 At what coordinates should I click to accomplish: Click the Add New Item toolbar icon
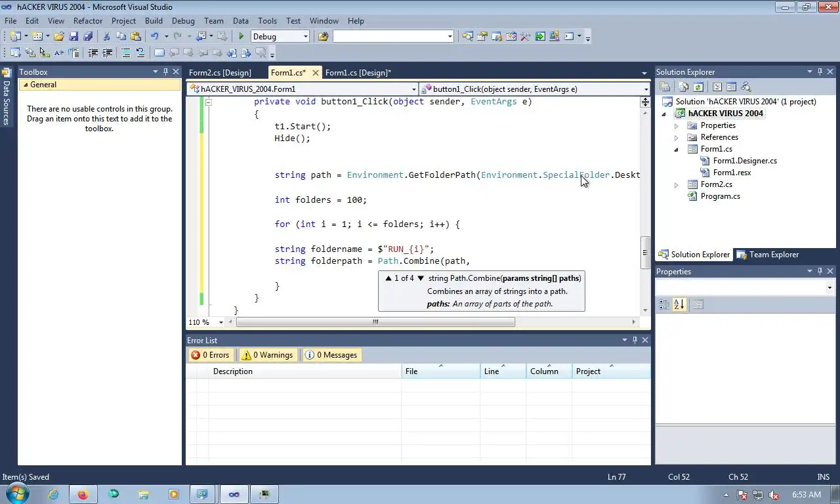pos(37,36)
